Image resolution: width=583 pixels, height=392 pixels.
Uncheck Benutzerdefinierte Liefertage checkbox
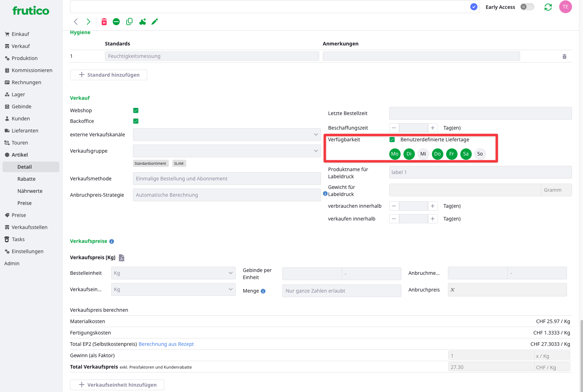click(x=392, y=140)
